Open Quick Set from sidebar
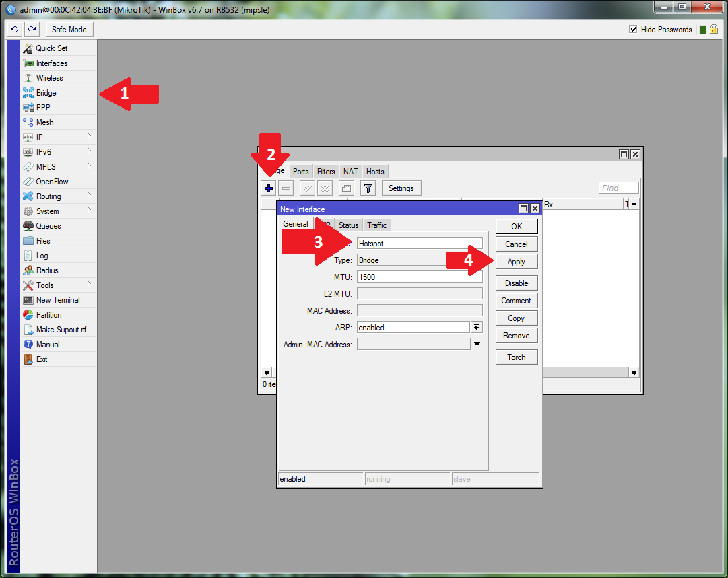 (x=59, y=48)
